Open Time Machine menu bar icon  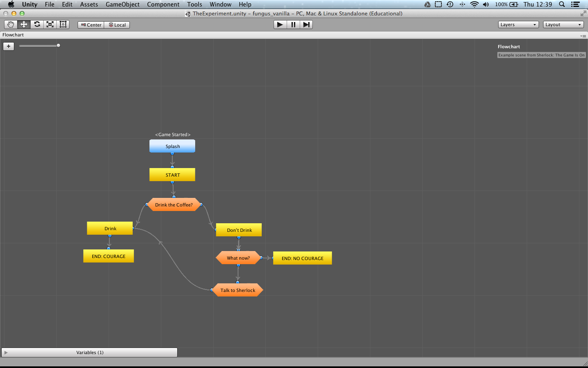[x=450, y=4]
